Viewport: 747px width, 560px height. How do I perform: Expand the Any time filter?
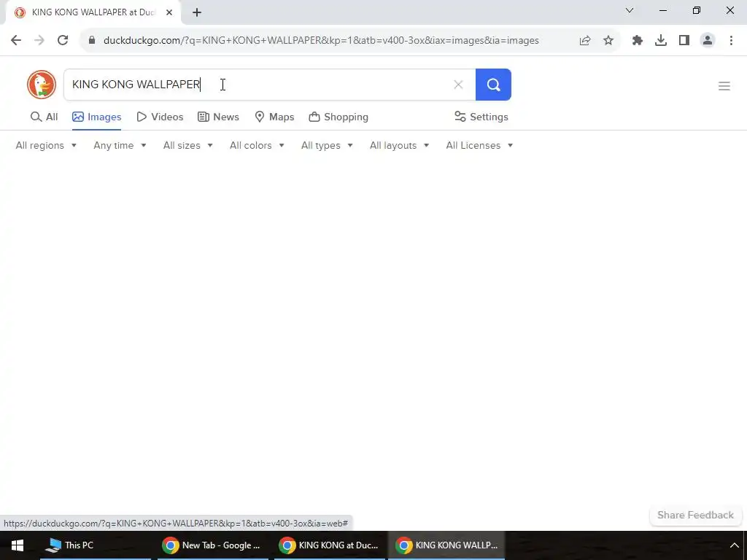[x=120, y=145]
